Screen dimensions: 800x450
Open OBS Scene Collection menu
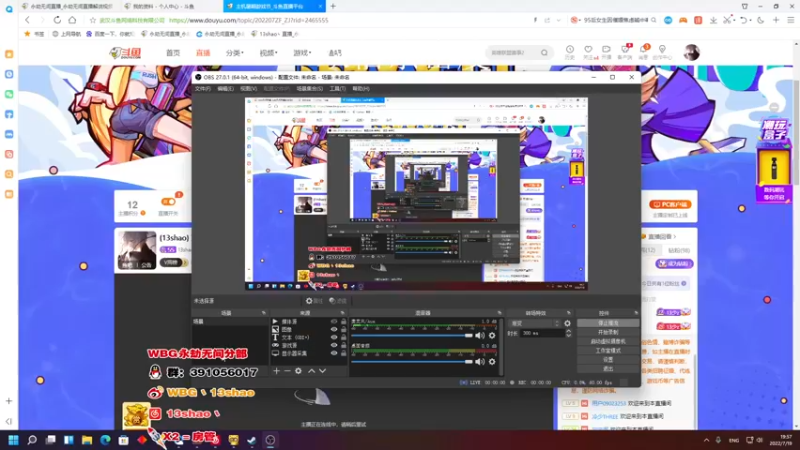[x=309, y=89]
